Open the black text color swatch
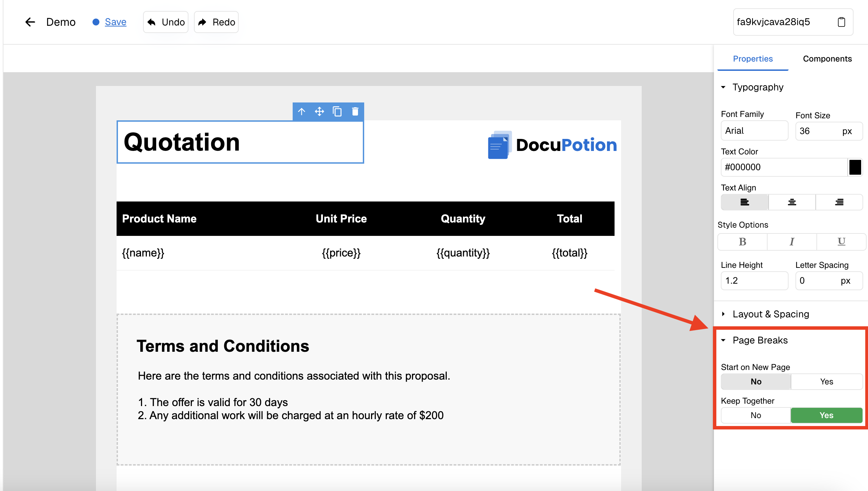This screenshot has width=868, height=491. tap(855, 167)
